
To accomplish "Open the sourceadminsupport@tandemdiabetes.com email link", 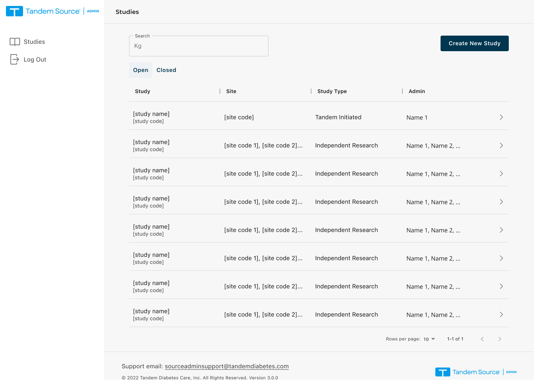I will [x=227, y=366].
